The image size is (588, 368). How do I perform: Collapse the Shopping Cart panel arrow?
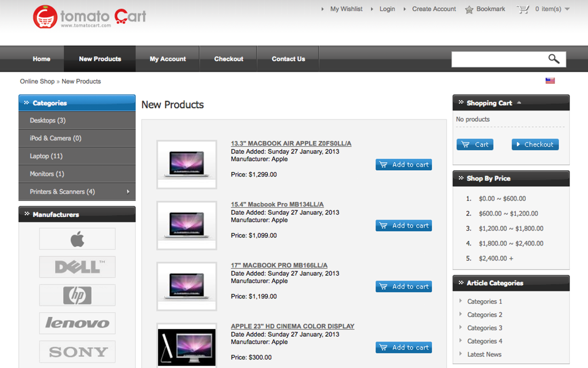(x=519, y=103)
